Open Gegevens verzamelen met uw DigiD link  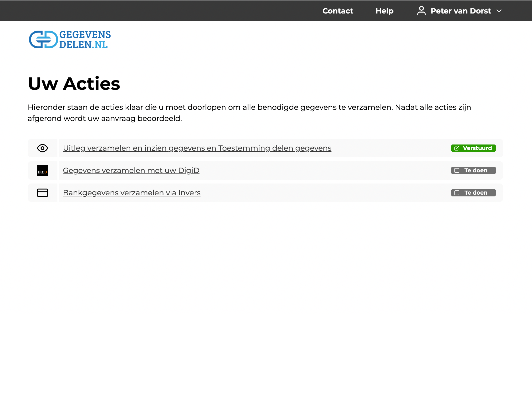click(x=131, y=170)
